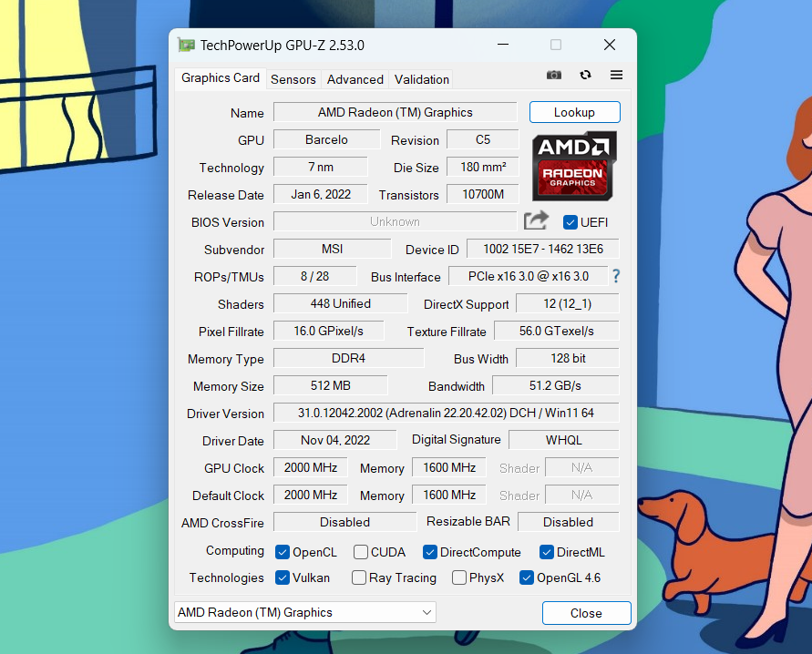Select the Graphics Card tab
This screenshot has height=654, width=812.
[221, 78]
